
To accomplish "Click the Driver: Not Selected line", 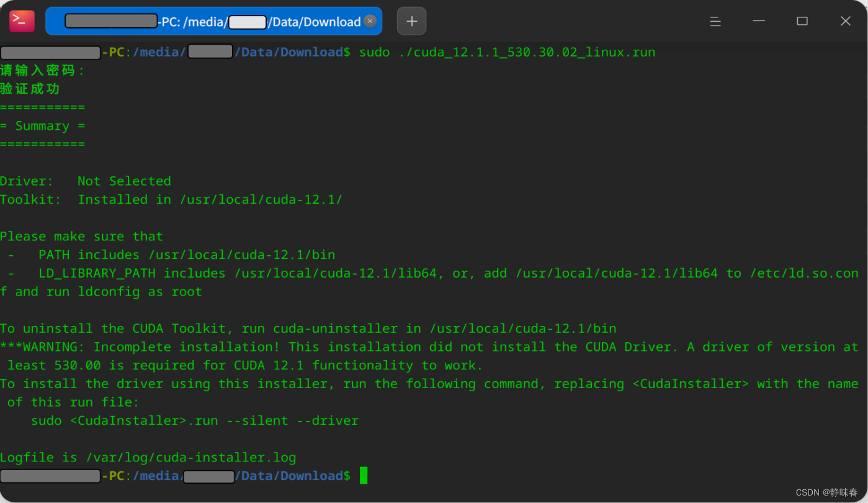I will [85, 181].
